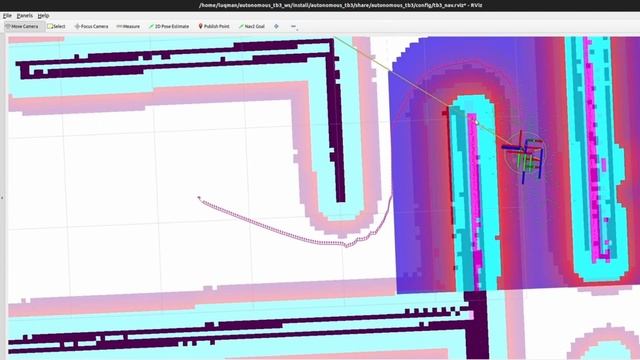The width and height of the screenshot is (640, 360).
Task: Activate the Publish Point tool
Action: pyautogui.click(x=214, y=26)
